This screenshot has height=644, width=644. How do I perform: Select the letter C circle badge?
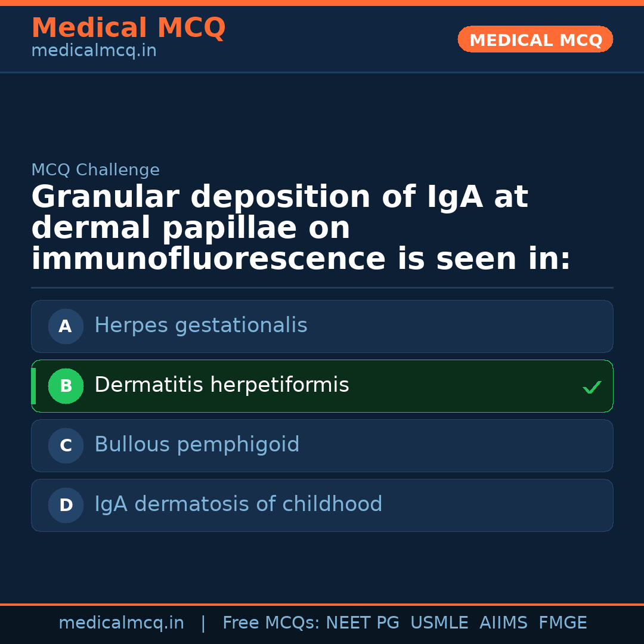point(66,445)
